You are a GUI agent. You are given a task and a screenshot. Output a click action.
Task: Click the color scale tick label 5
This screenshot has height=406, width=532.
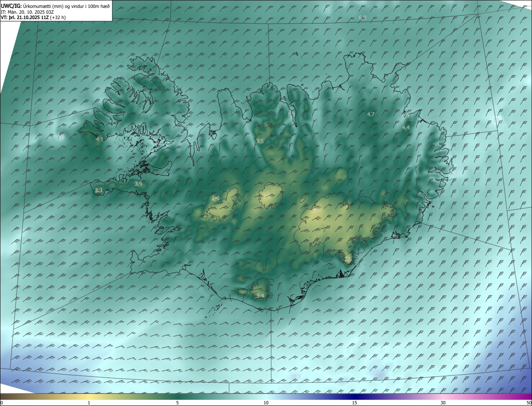177,403
